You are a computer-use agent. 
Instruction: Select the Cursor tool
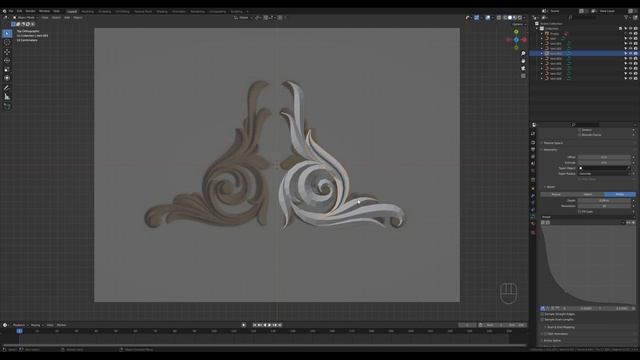coord(7,42)
